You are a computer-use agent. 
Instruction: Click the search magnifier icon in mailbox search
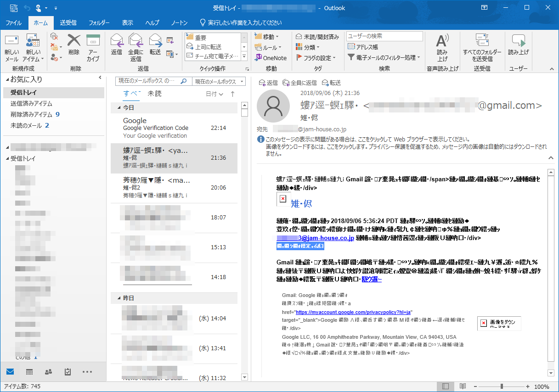coord(183,81)
